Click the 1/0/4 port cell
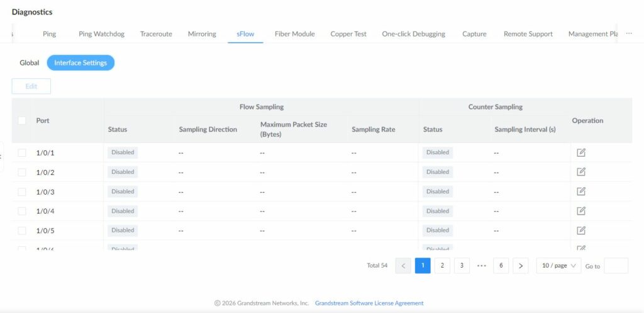The image size is (644, 313). pyautogui.click(x=45, y=211)
